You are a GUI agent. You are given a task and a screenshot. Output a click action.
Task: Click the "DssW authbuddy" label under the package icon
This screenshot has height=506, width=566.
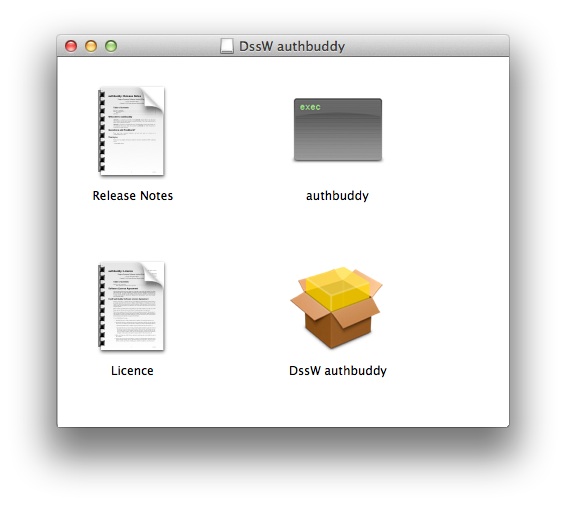coord(338,371)
